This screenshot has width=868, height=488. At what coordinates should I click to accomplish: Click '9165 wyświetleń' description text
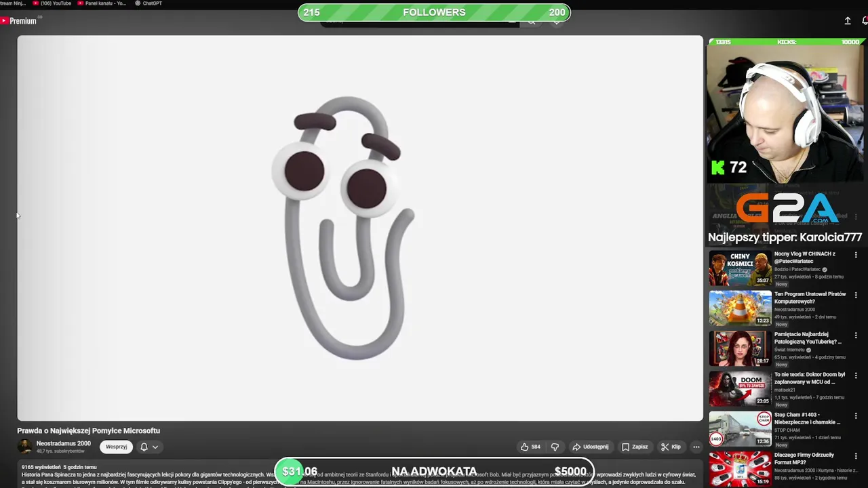tap(41, 467)
